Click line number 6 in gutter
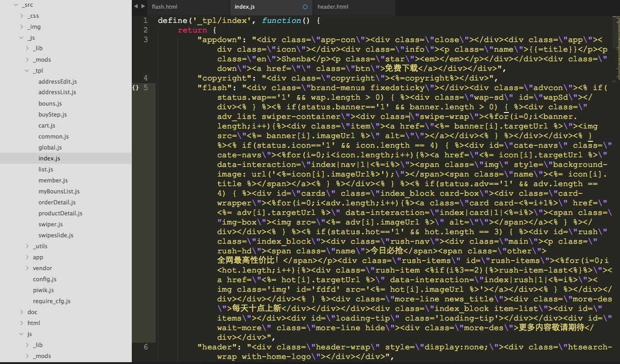This screenshot has width=620, height=364. click(146, 347)
